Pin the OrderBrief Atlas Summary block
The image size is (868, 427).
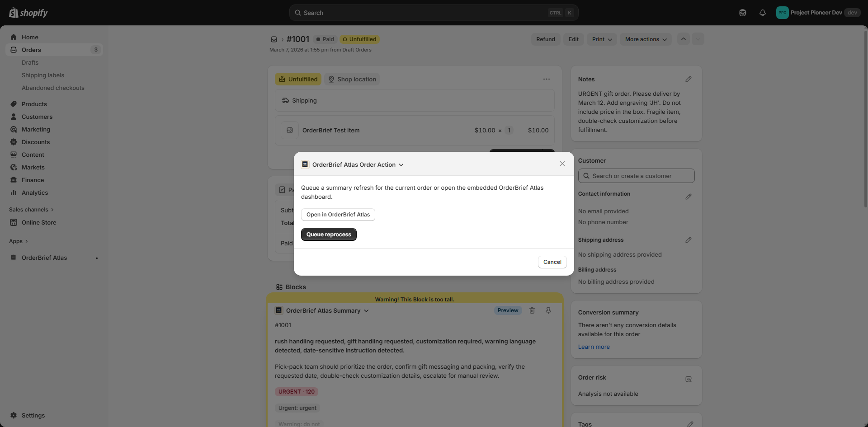(x=548, y=310)
